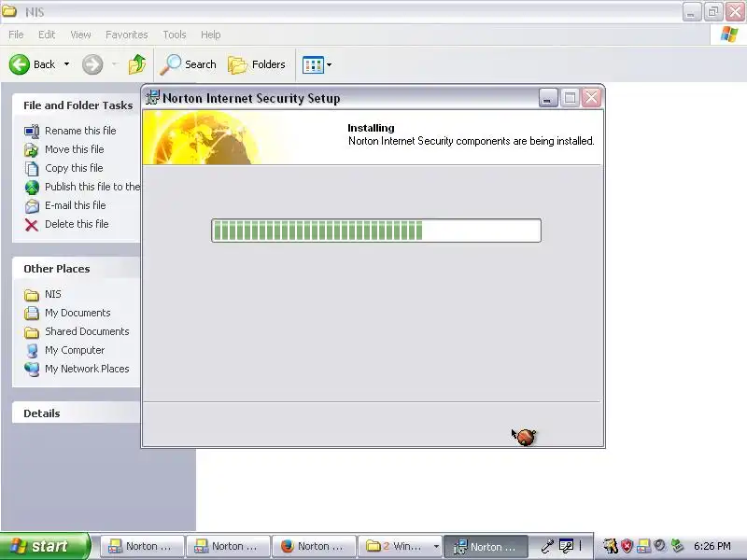Click the red X Delete icon
The image size is (747, 560).
(x=32, y=225)
